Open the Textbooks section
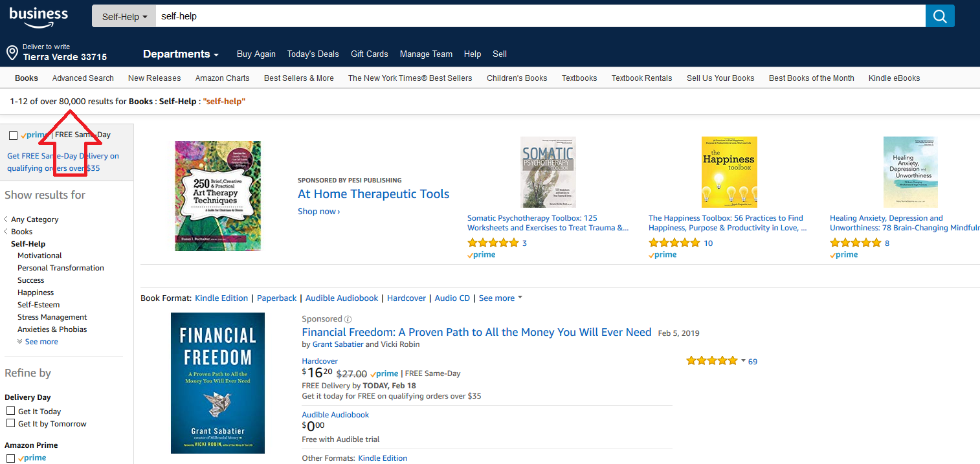The width and height of the screenshot is (980, 464). point(579,78)
